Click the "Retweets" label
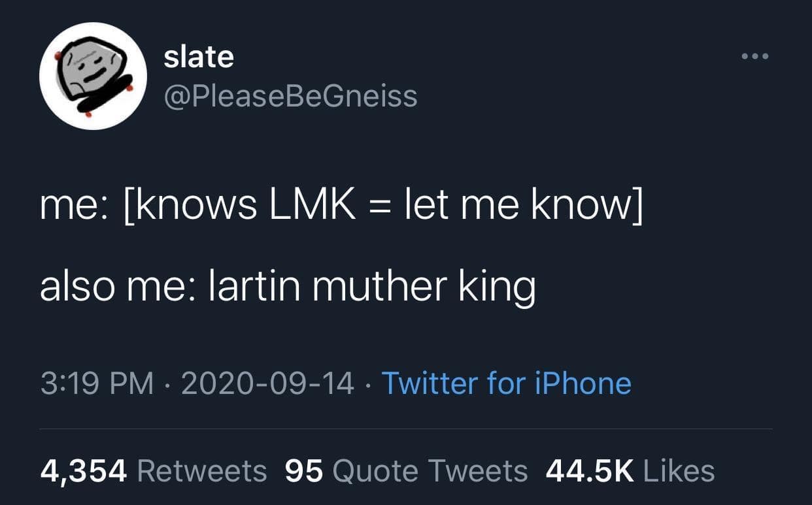 203,470
